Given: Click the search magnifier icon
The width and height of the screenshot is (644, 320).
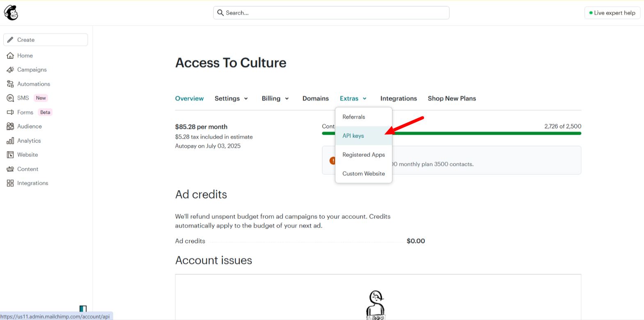Looking at the screenshot, I should pos(220,13).
